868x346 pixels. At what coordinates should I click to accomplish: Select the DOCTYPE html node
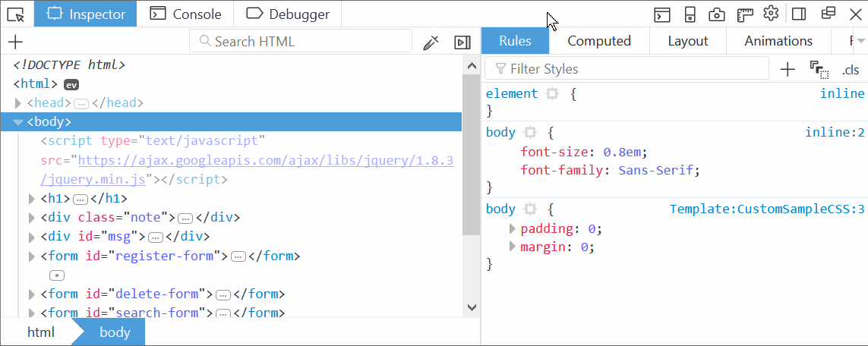70,65
